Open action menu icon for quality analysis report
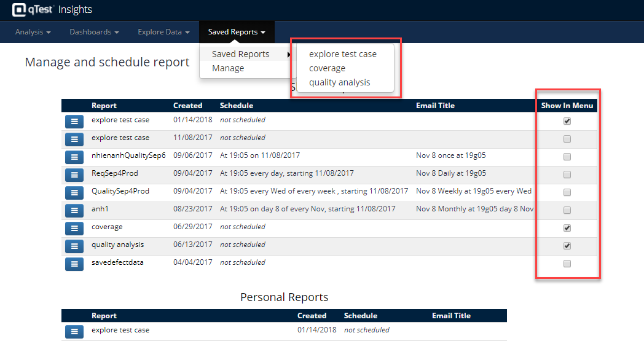 point(74,246)
